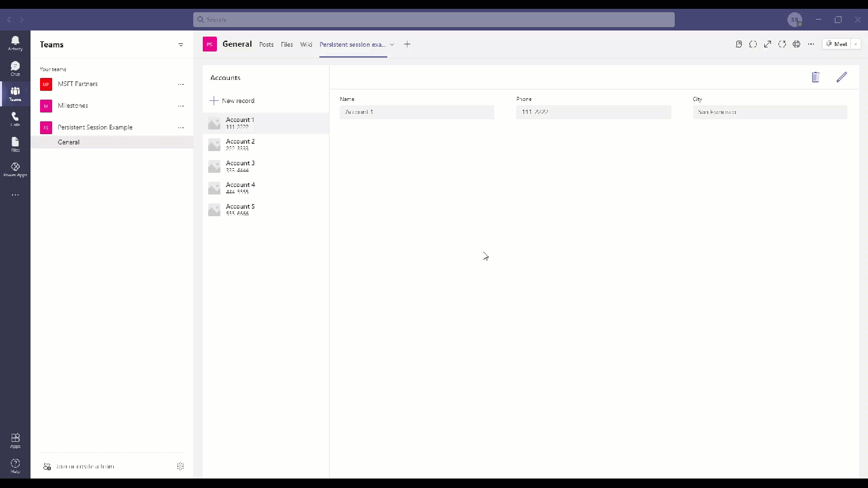This screenshot has height=488, width=868.
Task: Add a new tab to the channel
Action: click(407, 44)
